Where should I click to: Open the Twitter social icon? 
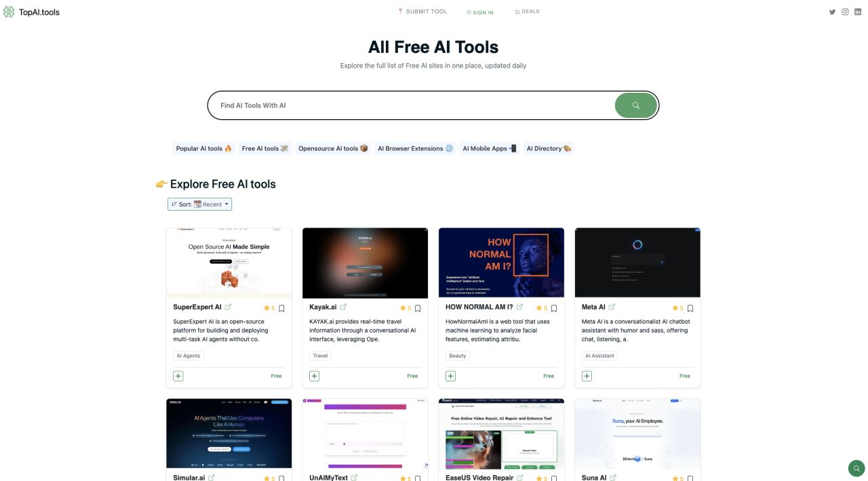point(832,12)
